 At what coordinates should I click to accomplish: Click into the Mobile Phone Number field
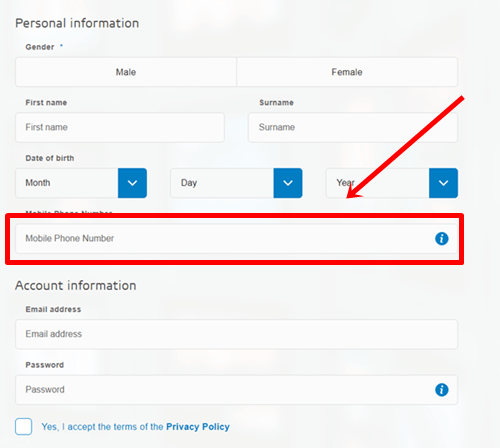[x=237, y=239]
